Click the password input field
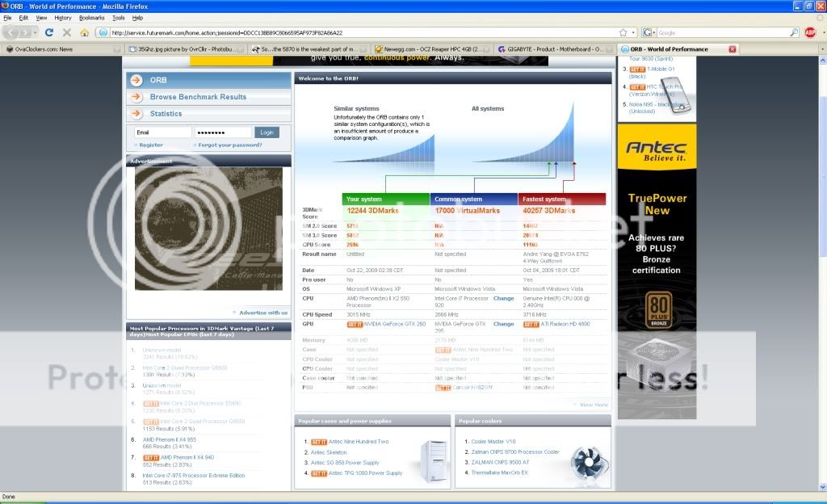827x504 pixels. tap(223, 132)
